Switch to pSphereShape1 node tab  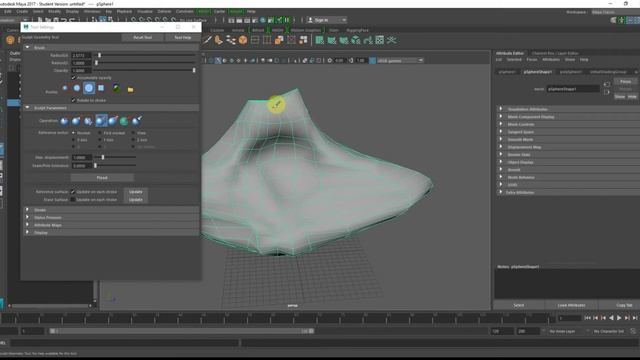point(538,72)
